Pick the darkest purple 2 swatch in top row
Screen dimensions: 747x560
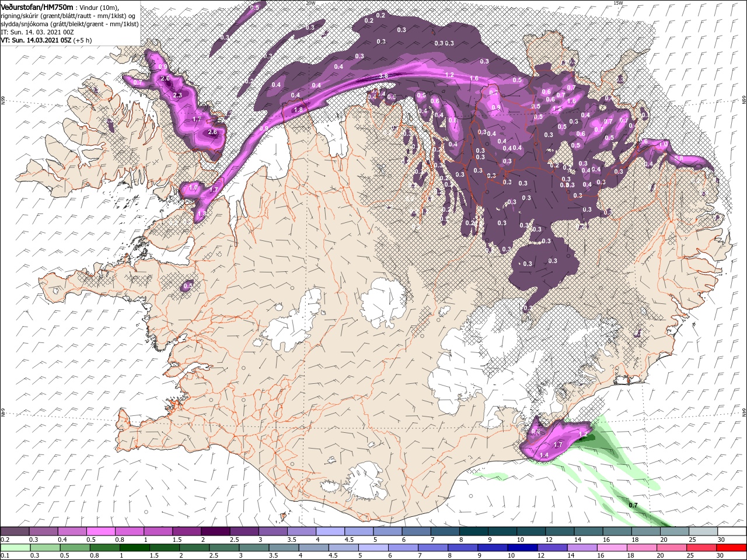pos(215,531)
